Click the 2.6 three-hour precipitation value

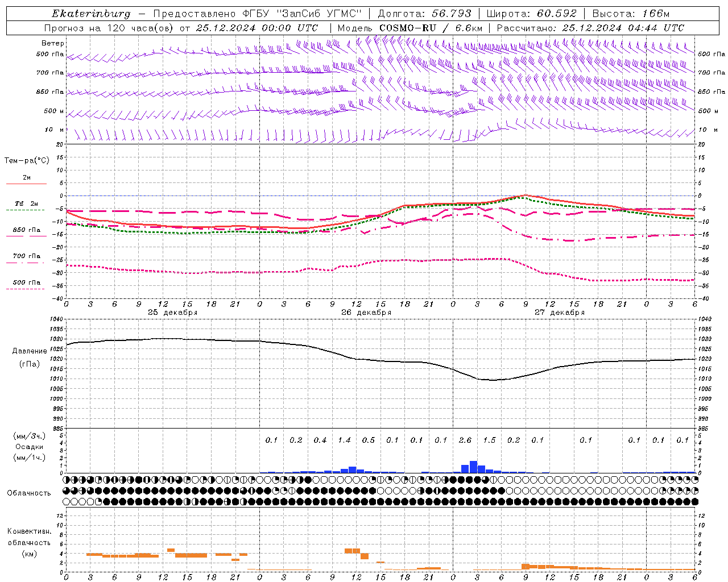465,440
